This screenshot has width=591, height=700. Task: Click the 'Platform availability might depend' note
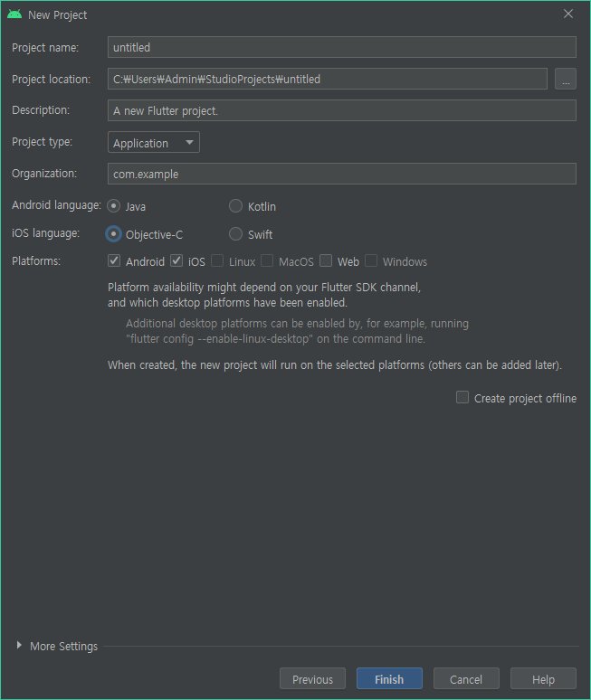(x=264, y=295)
